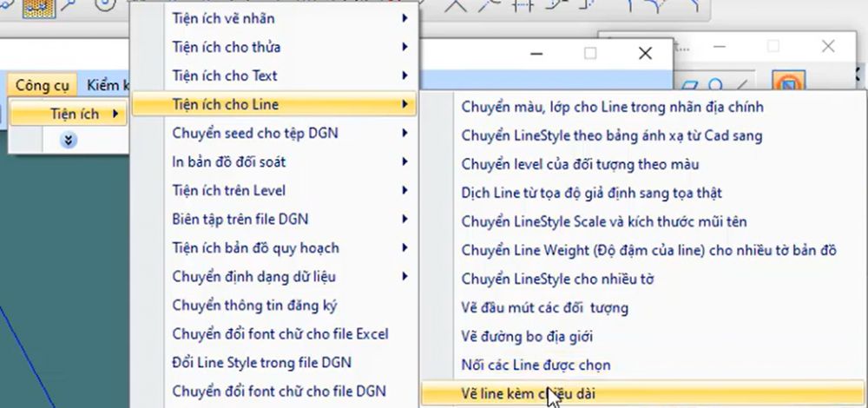
Task: Expand hidden menu items with double chevron
Action: (x=68, y=140)
